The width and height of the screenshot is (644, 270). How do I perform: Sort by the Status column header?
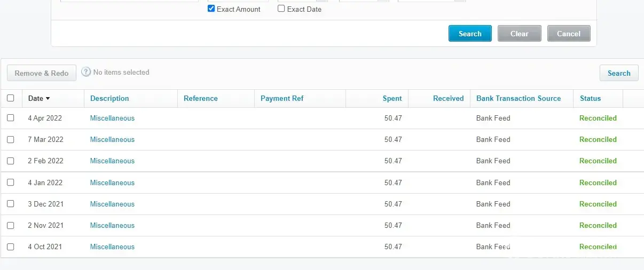[x=590, y=98]
